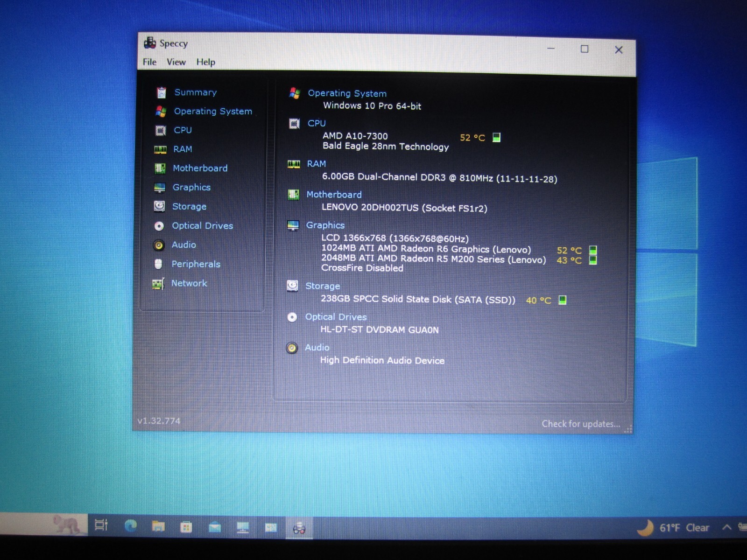The height and width of the screenshot is (560, 747).
Task: Click the Audio heading link in summary
Action: click(x=317, y=348)
